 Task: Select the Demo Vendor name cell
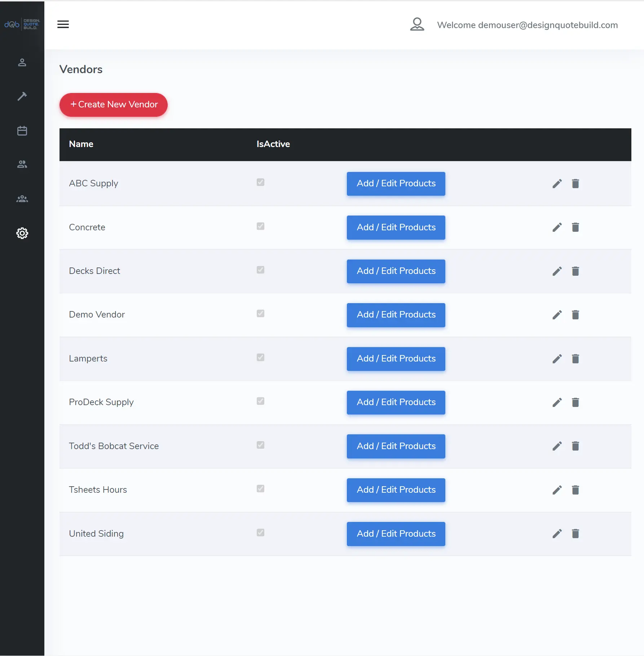pyautogui.click(x=97, y=314)
